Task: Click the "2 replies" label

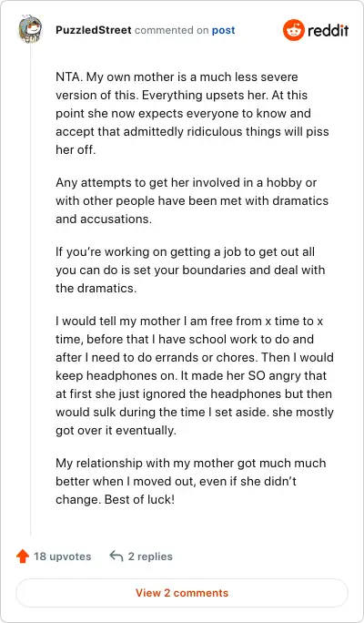Action: click(150, 557)
